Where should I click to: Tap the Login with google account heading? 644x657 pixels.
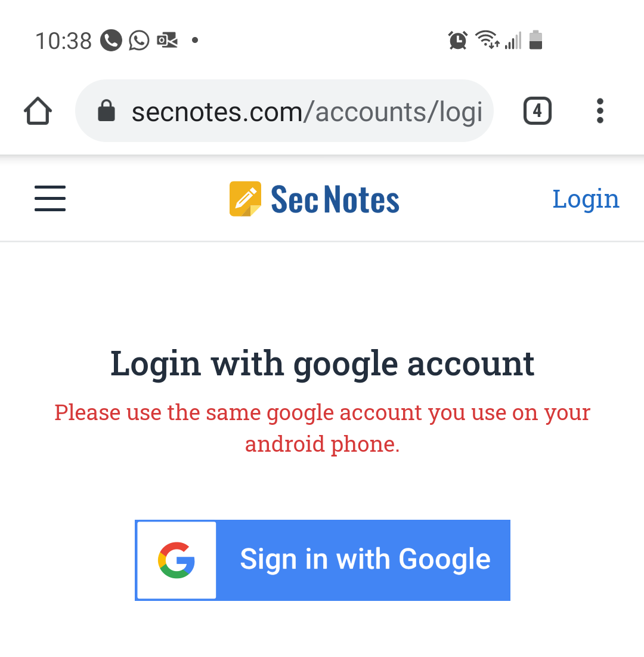click(x=323, y=364)
